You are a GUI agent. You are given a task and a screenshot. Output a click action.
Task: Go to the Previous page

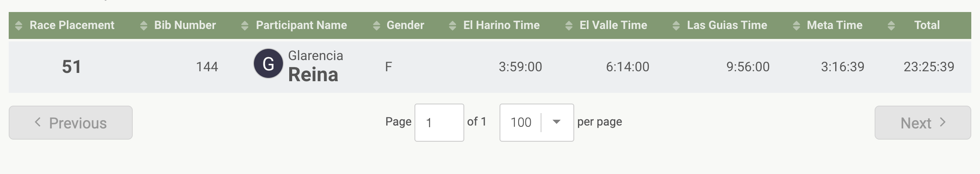71,123
